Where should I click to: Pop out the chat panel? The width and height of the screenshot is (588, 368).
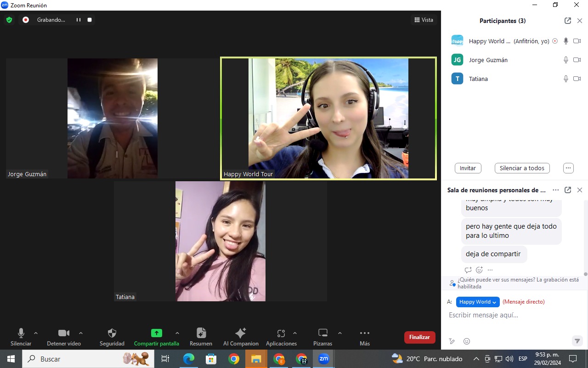pos(568,190)
